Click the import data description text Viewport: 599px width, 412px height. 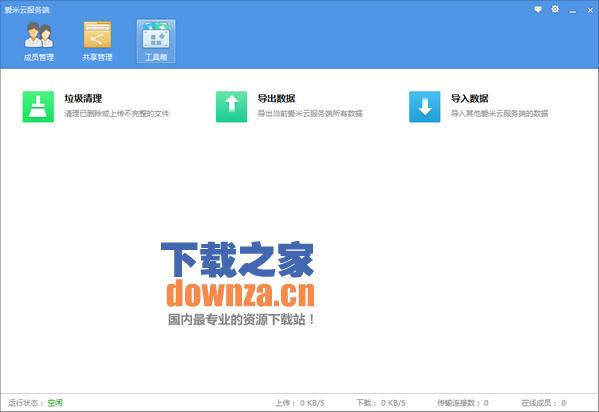[500, 114]
